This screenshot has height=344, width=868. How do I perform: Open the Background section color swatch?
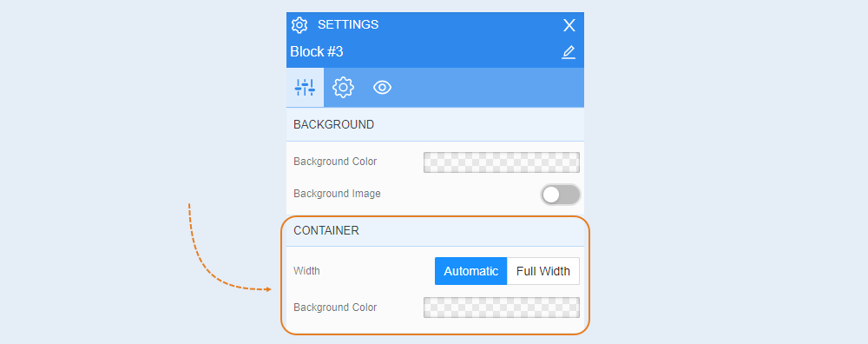pos(502,162)
